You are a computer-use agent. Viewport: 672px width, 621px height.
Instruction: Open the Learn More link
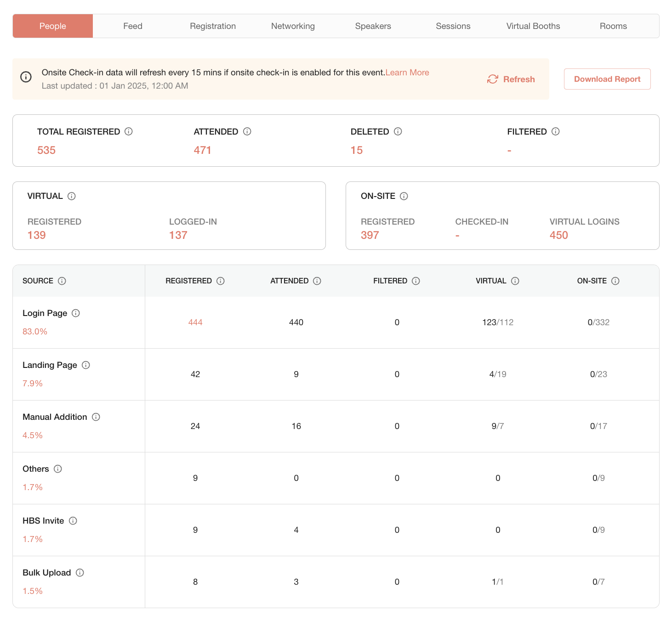pyautogui.click(x=407, y=73)
